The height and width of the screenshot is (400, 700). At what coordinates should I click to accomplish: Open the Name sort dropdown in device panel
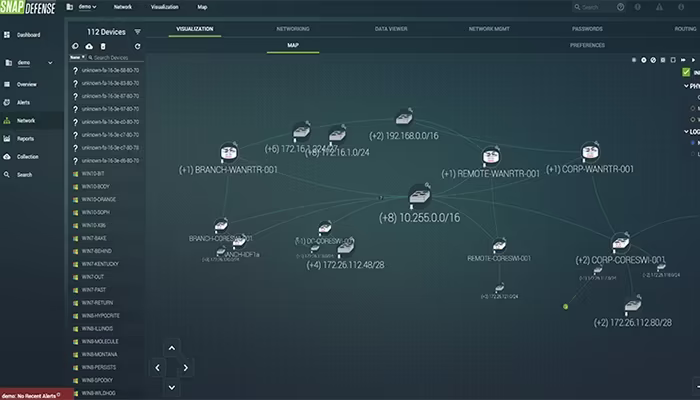pos(77,57)
